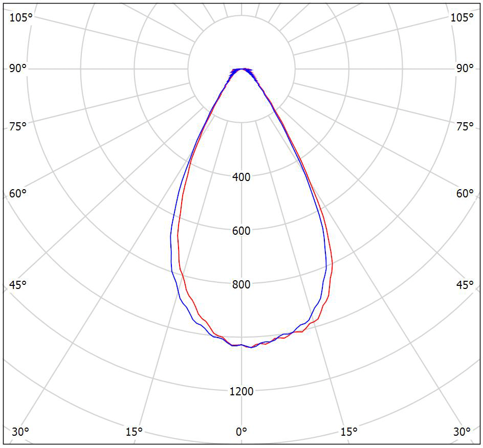The image size is (483, 448).
Task: Click the 800 intensity ring label
Action: 241,284
